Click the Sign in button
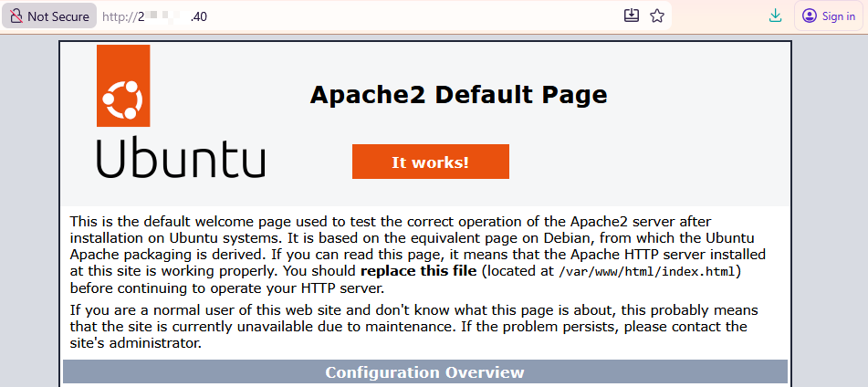The image size is (868, 387). [x=829, y=16]
